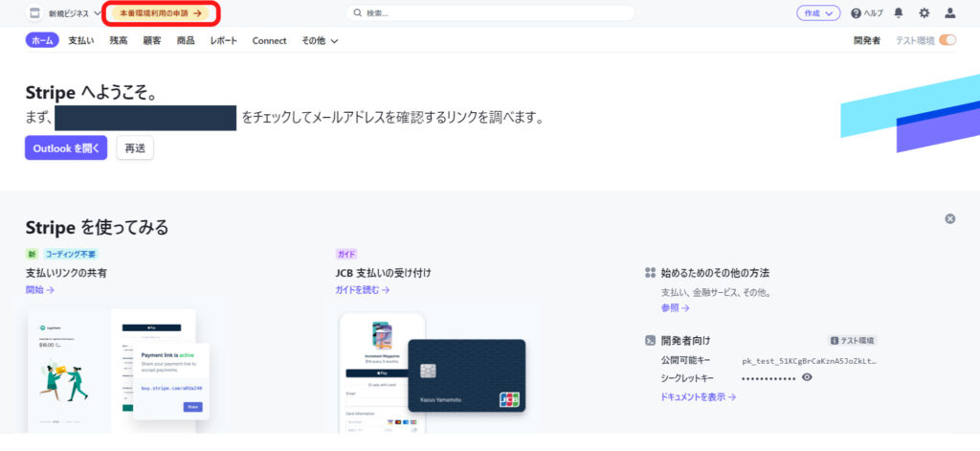Open 開発者 developer section
The width and height of the screenshot is (980, 451).
tap(867, 40)
